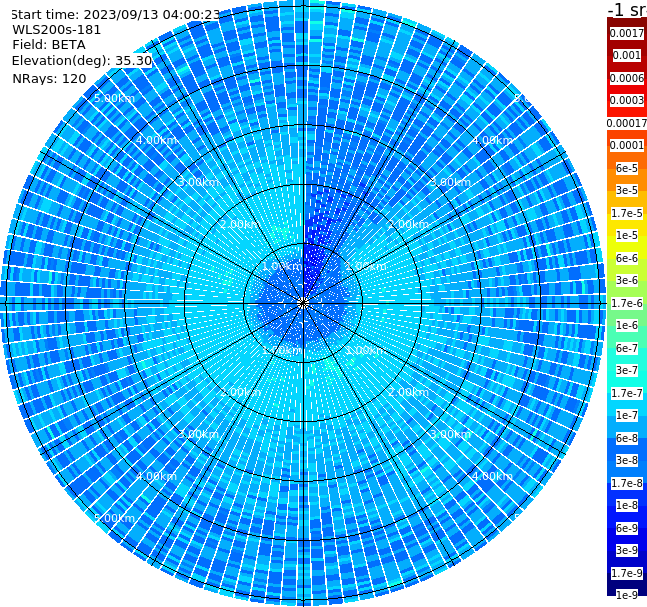Click the '4.00km' range label in the lower-right quadrant
Screen dimensions: 647x607
coord(492,476)
